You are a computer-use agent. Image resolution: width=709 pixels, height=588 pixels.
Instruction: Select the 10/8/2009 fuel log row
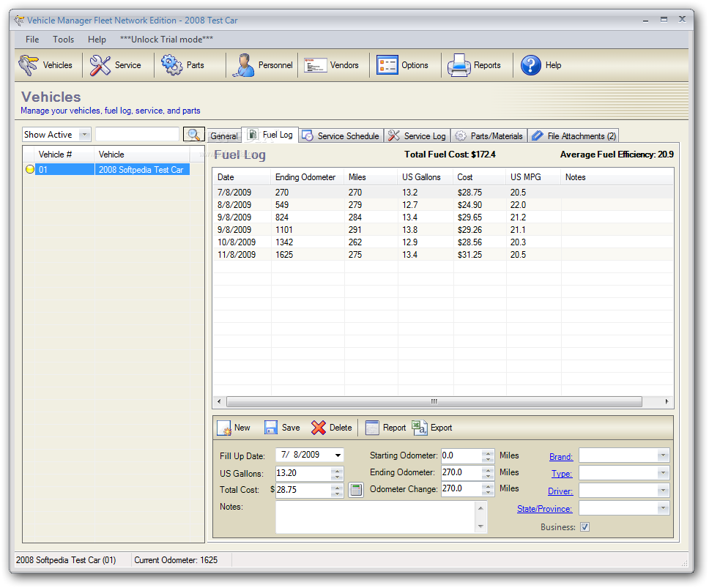pos(442,242)
